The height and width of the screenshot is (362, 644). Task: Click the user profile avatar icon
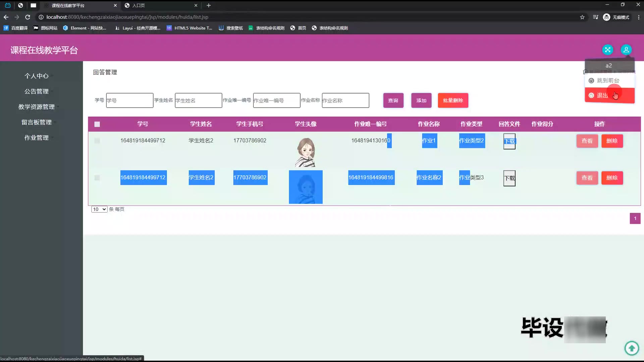coord(626,50)
